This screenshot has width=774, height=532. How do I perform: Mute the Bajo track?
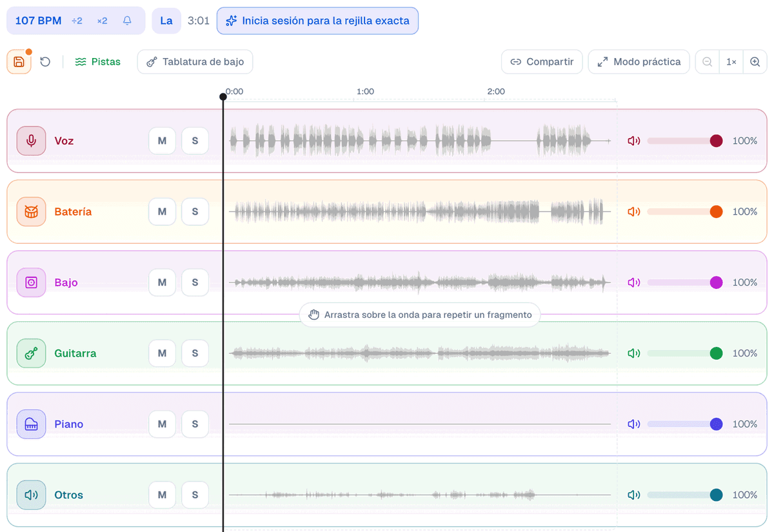163,282
